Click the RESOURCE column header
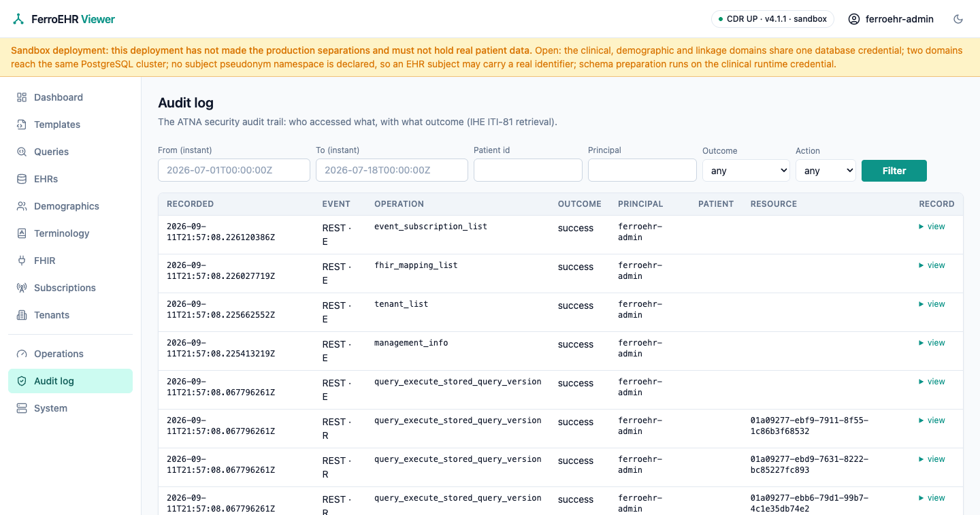 [774, 204]
